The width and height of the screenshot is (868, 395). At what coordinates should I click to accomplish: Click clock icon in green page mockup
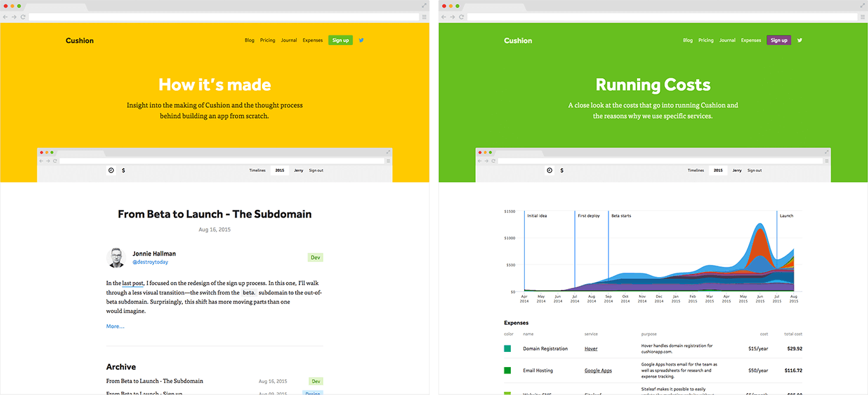549,171
